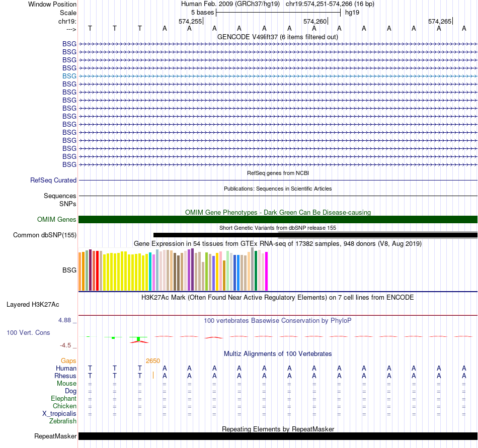This screenshot has width=478, height=448.
Task: Open the GENCODE V49lift37 track title
Action: tap(278, 37)
